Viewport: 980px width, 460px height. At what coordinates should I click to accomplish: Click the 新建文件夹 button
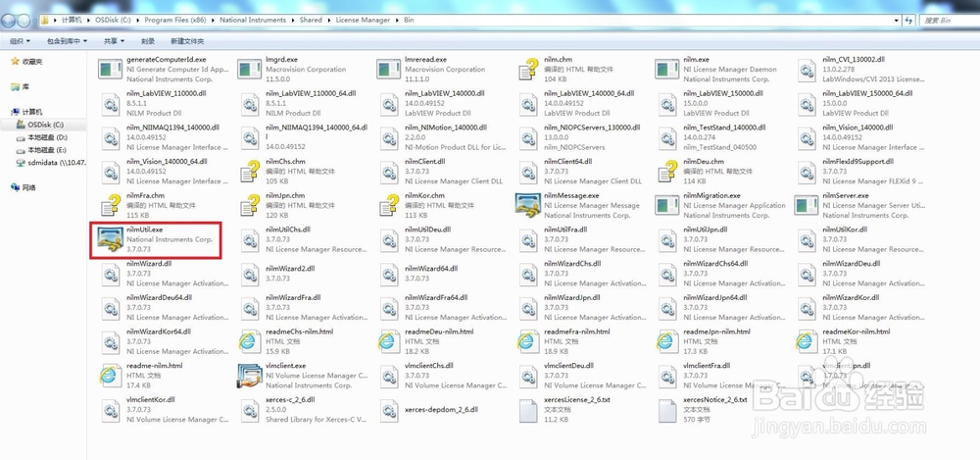tap(187, 41)
